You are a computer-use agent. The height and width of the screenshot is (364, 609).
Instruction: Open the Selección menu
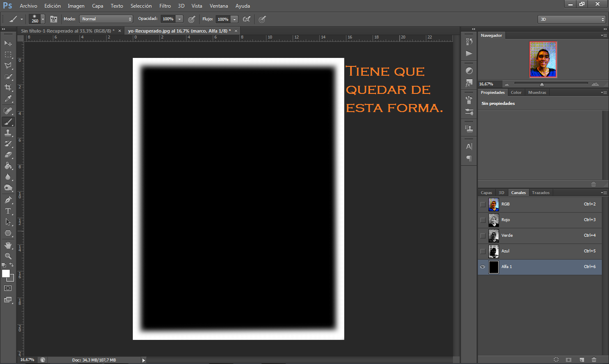[141, 6]
